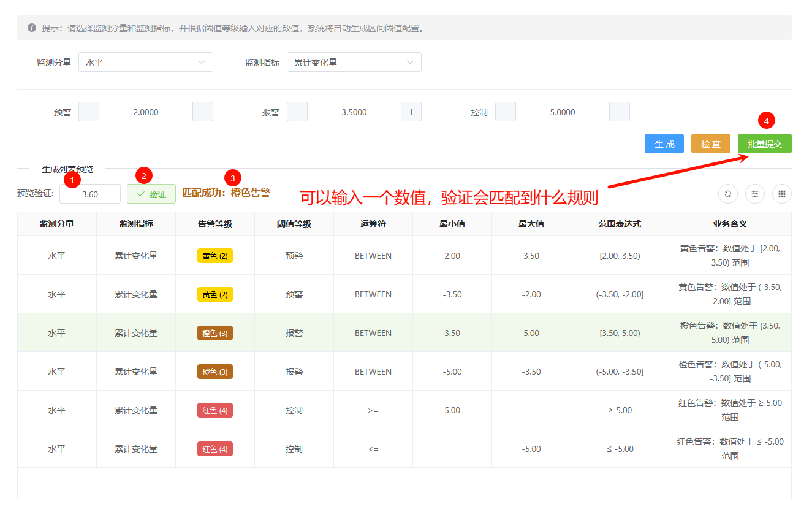Screen dimensions: 812x512
Task: Select the first 红色 (4) tag in table
Action: [215, 411]
